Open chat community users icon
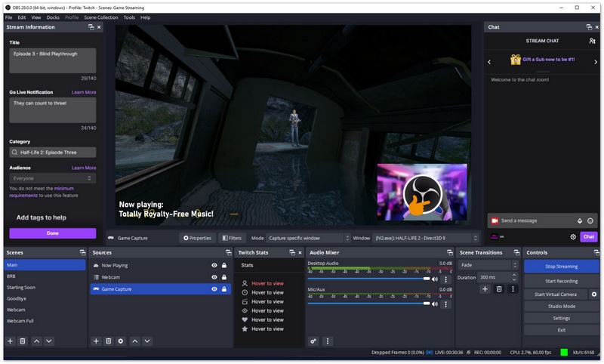 click(x=593, y=41)
